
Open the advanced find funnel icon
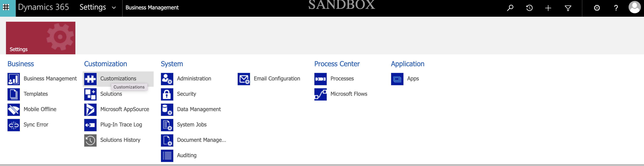pos(568,8)
